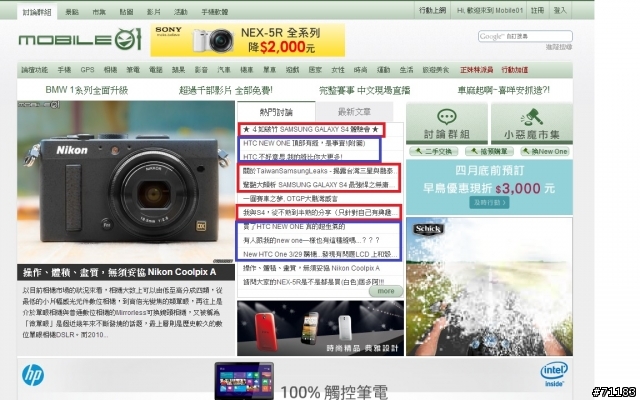Open the 女性 category in navigation
The image size is (640, 400).
click(x=338, y=70)
